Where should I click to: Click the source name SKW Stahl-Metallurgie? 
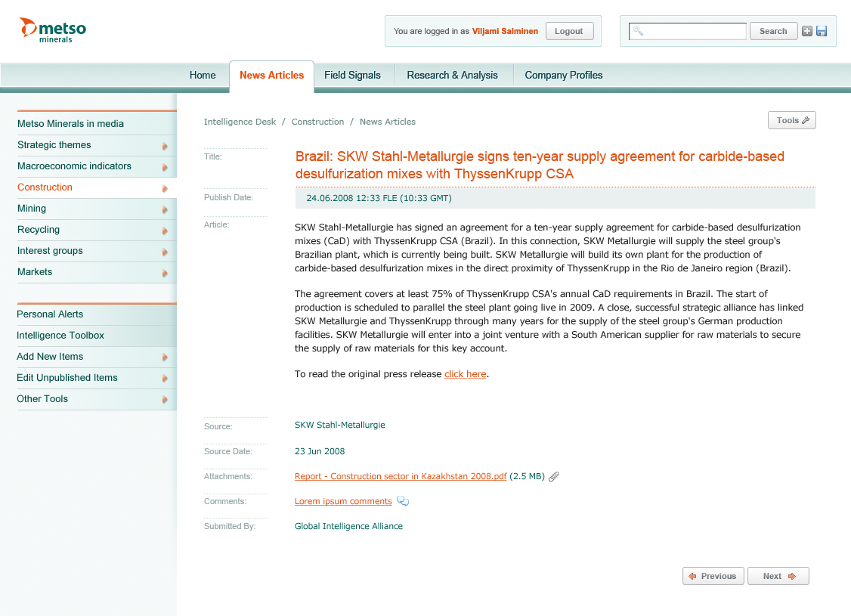click(340, 425)
